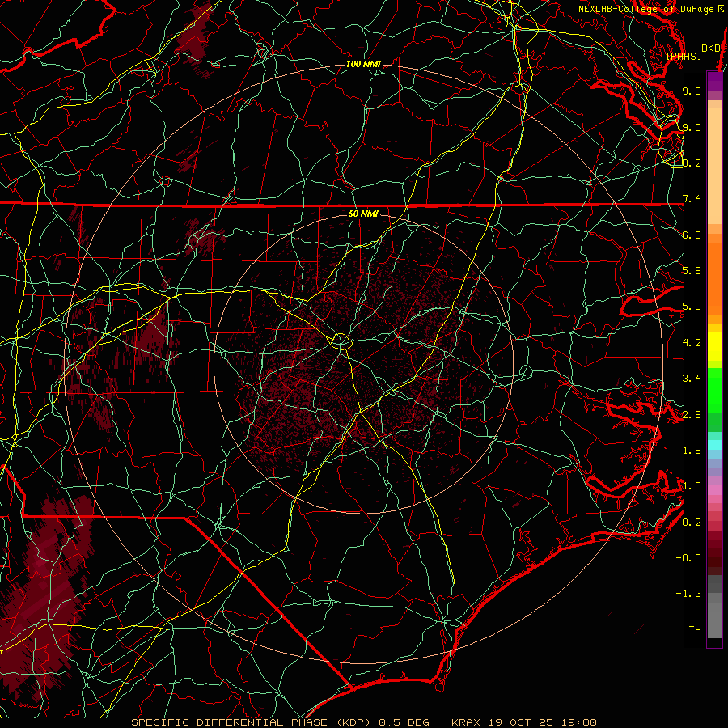Pick the bright green segment of the color bar
728x728 pixels.
pyautogui.click(x=714, y=390)
